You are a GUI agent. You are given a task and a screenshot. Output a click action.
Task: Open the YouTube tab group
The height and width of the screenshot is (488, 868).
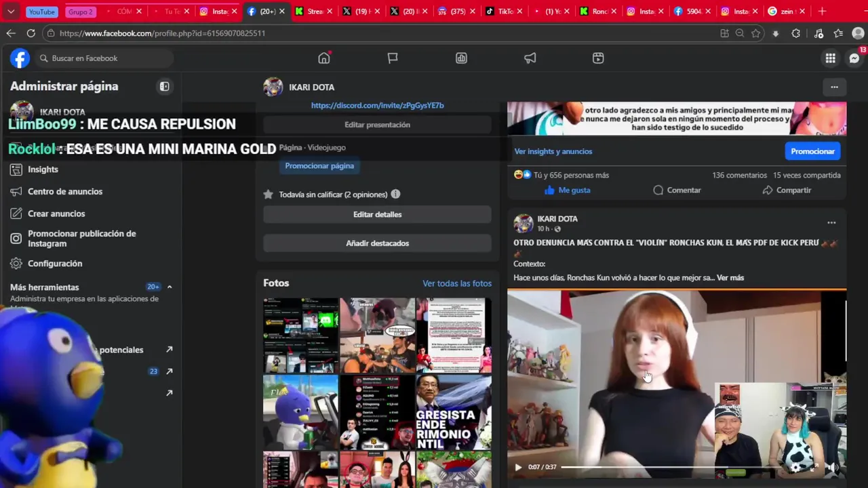(x=42, y=12)
